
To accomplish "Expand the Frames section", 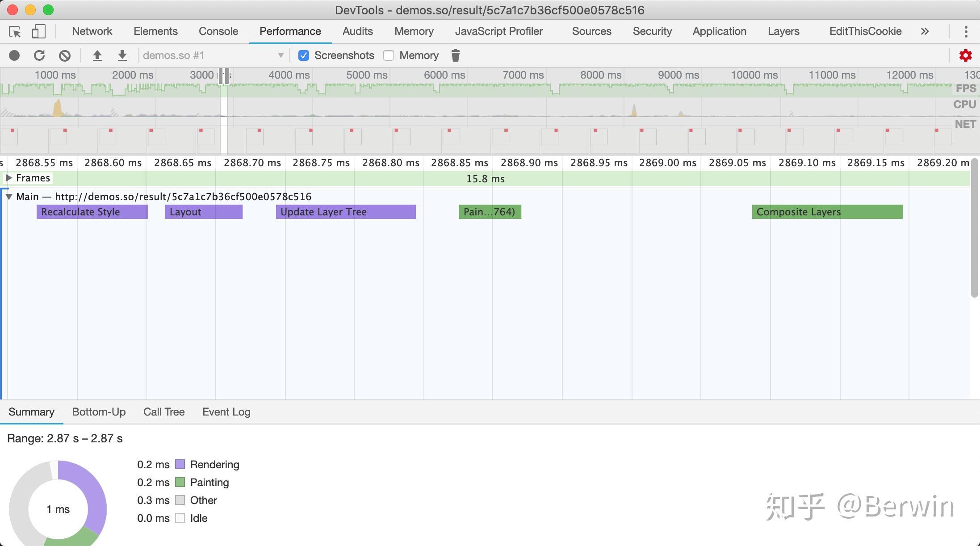I will [9, 178].
